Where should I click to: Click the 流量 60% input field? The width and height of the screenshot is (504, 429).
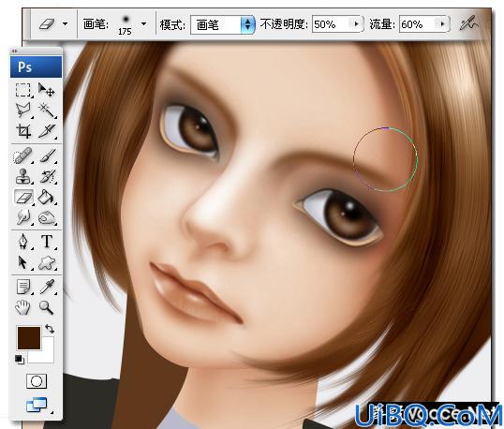419,24
